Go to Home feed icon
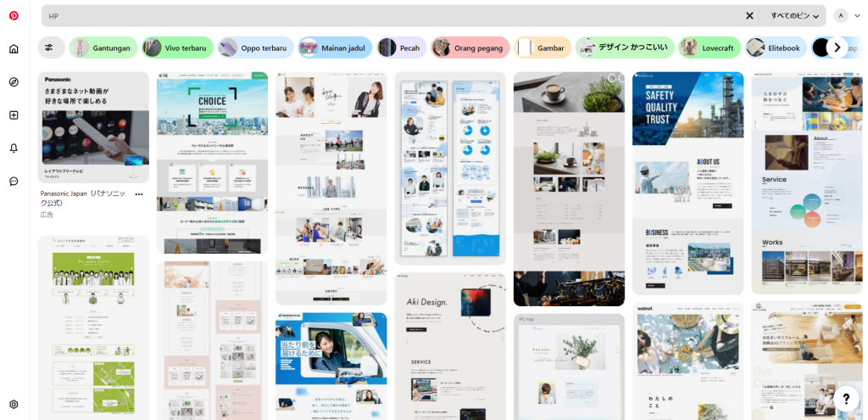Image resolution: width=868 pixels, height=420 pixels. pos(14,48)
